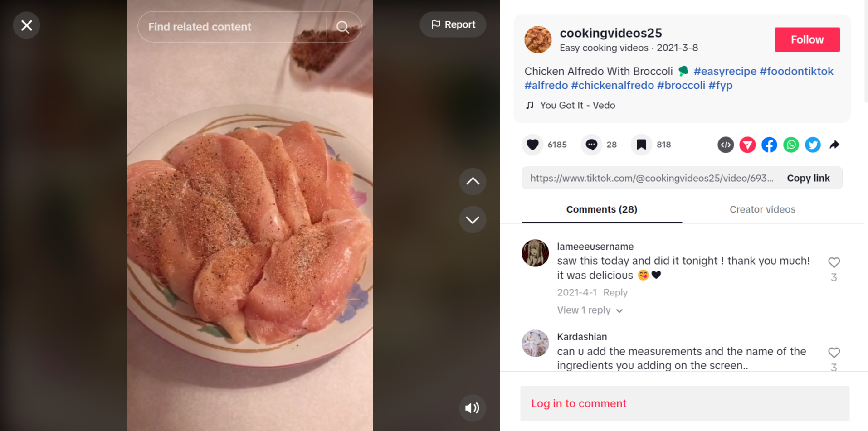Click the embed code icon

click(x=726, y=145)
